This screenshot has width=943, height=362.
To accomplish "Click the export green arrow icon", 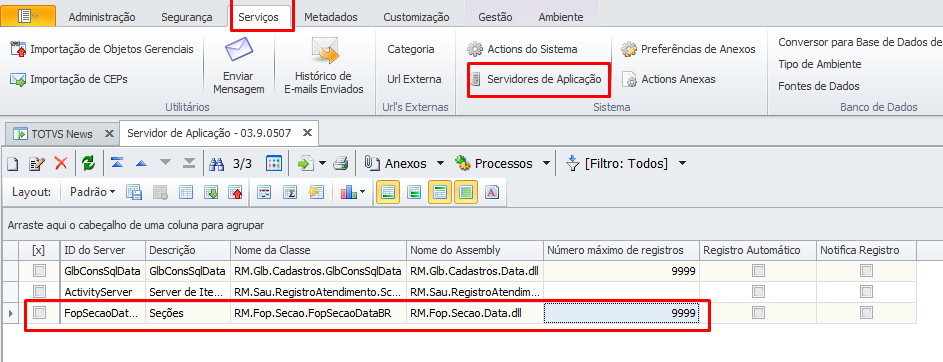I will point(306,163).
